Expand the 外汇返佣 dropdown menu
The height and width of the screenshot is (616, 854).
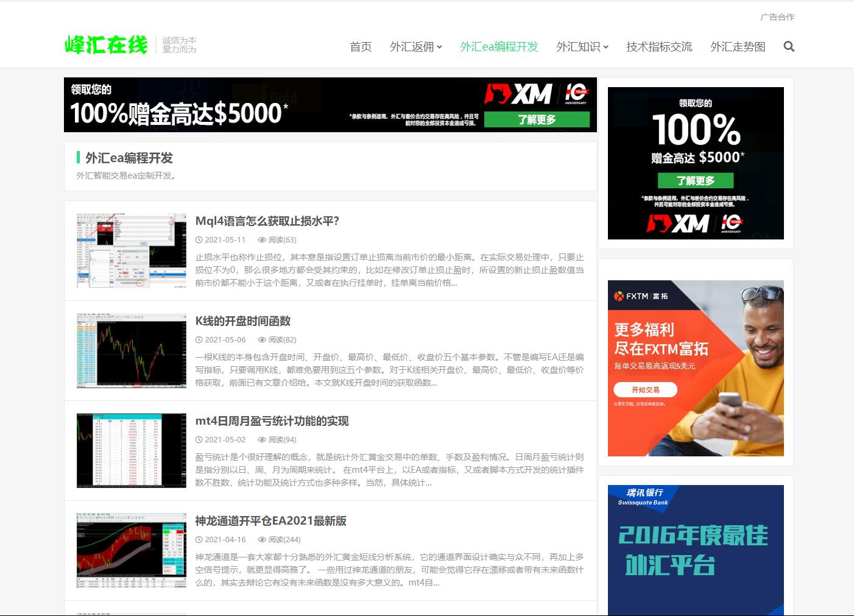[x=416, y=47]
